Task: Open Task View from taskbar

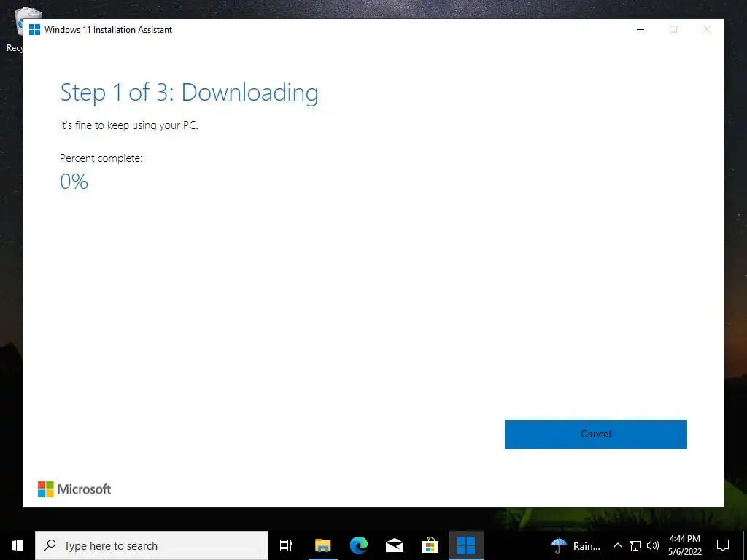Action: (x=286, y=545)
